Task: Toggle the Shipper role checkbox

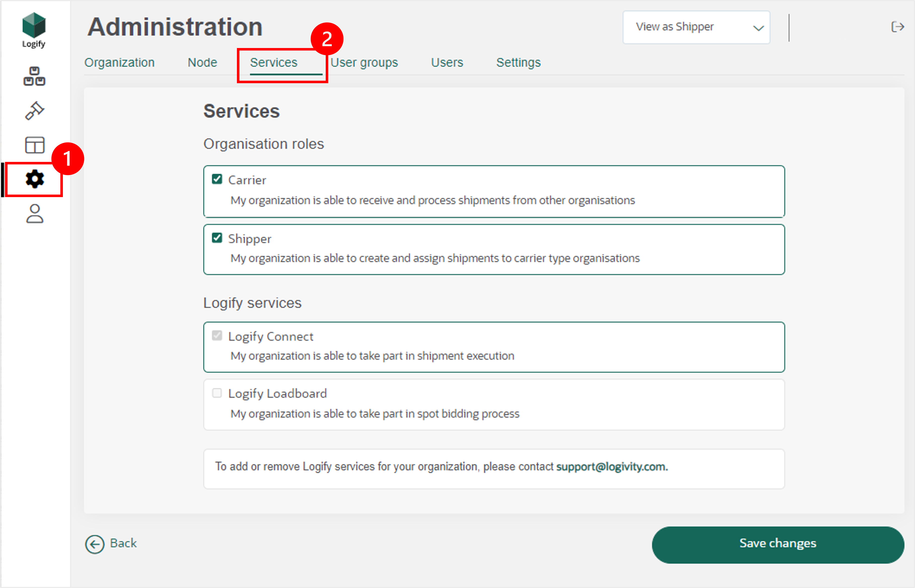Action: pos(217,238)
